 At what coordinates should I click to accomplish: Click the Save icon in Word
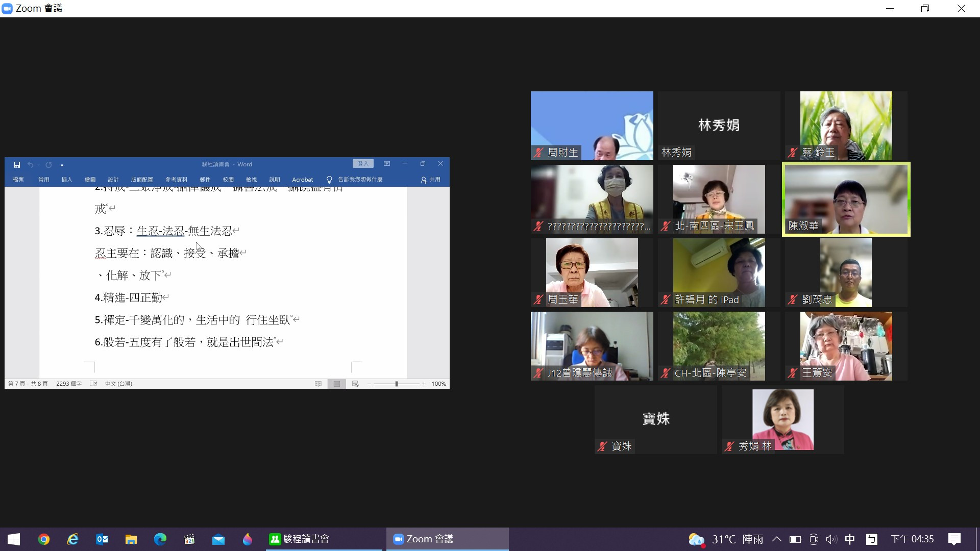pyautogui.click(x=17, y=165)
